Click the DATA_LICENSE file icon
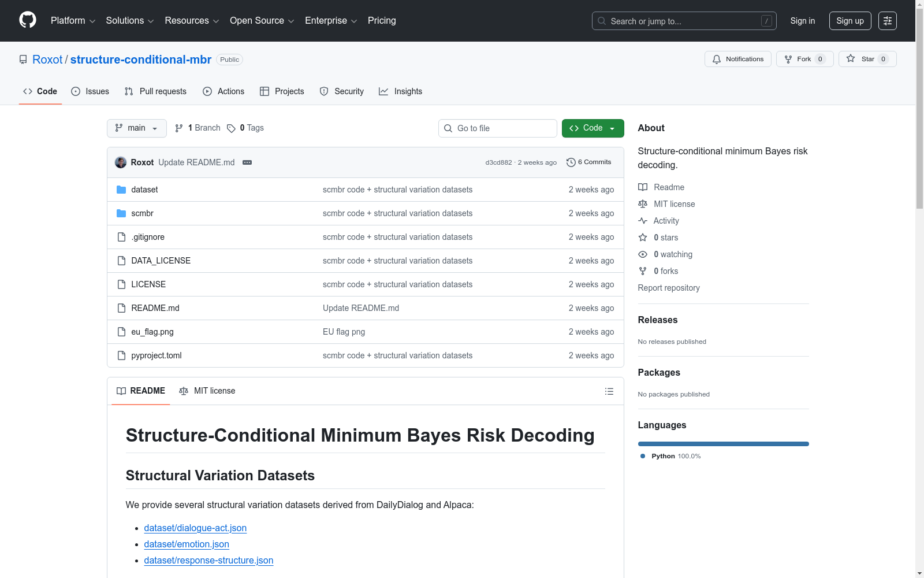 click(x=121, y=261)
